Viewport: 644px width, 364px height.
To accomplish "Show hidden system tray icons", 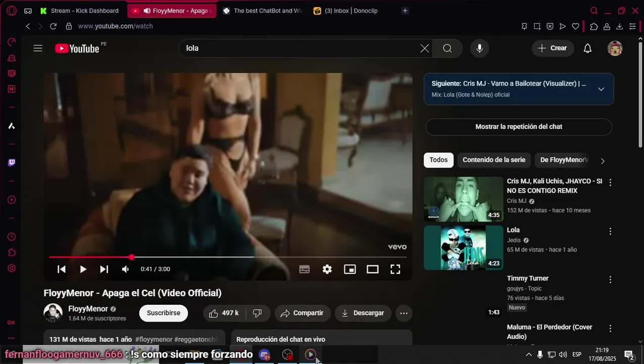I will click(x=529, y=354).
